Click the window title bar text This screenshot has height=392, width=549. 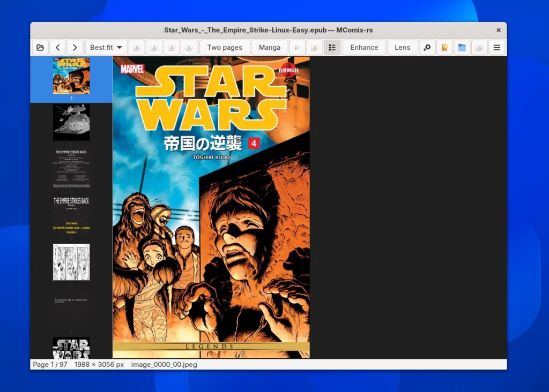point(269,30)
